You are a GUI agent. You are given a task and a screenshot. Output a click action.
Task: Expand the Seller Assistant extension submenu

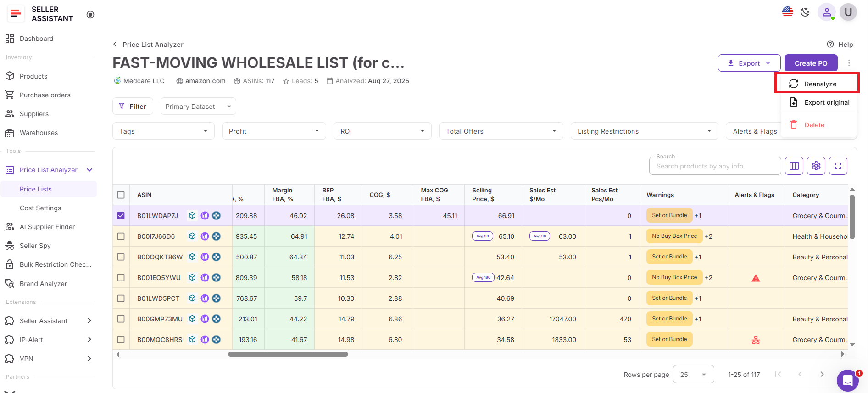pyautogui.click(x=89, y=321)
